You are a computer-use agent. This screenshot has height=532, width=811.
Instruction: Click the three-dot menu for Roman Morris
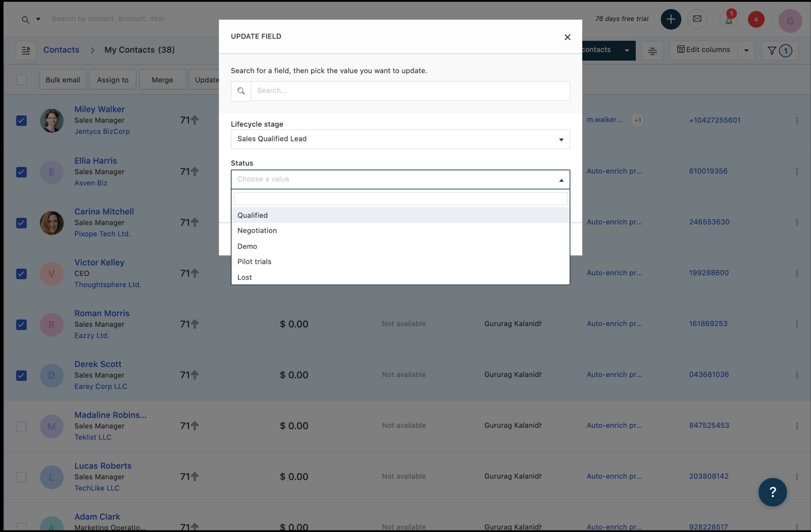(797, 324)
